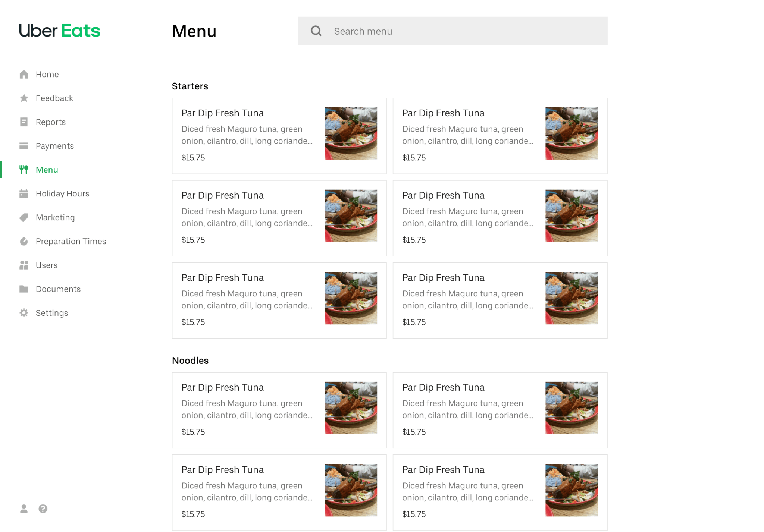Open Documents in the sidebar

pyautogui.click(x=58, y=289)
